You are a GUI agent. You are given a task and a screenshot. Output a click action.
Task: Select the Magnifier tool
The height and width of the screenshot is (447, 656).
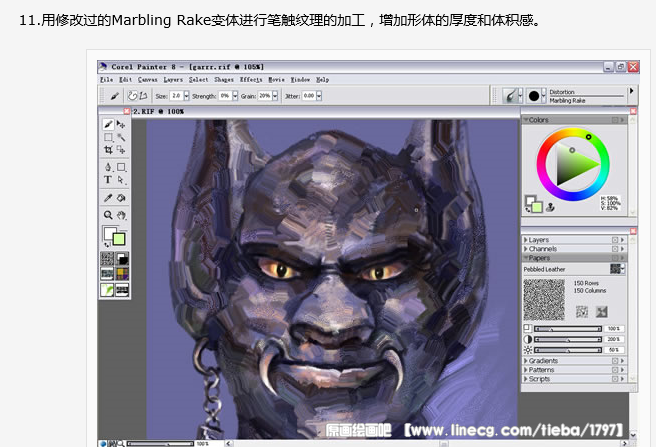click(x=108, y=215)
